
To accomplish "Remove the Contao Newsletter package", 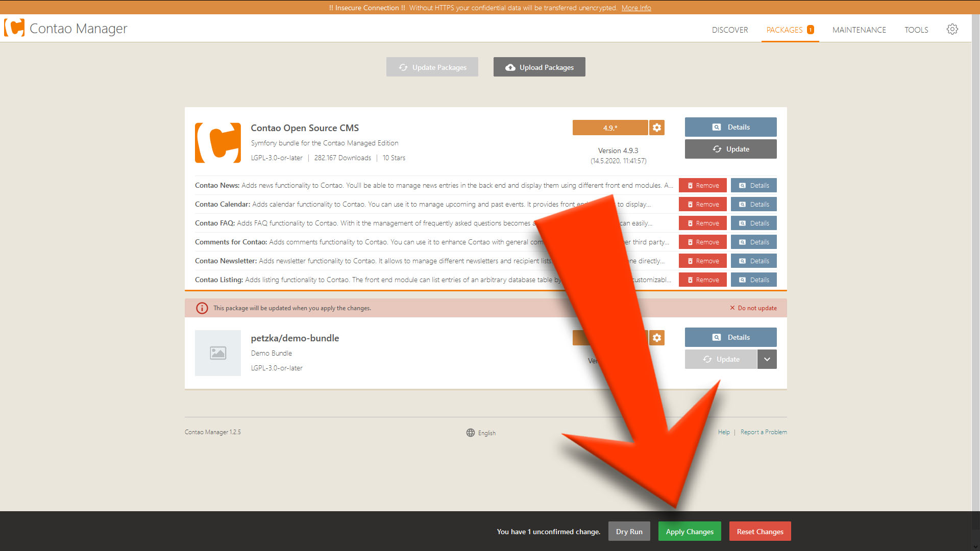I will (x=703, y=261).
